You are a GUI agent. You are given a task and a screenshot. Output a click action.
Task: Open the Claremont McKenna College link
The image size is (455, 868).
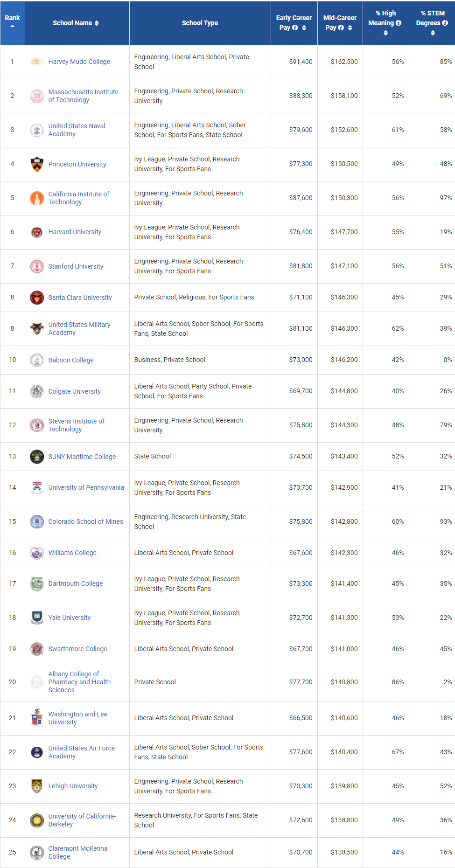(78, 852)
